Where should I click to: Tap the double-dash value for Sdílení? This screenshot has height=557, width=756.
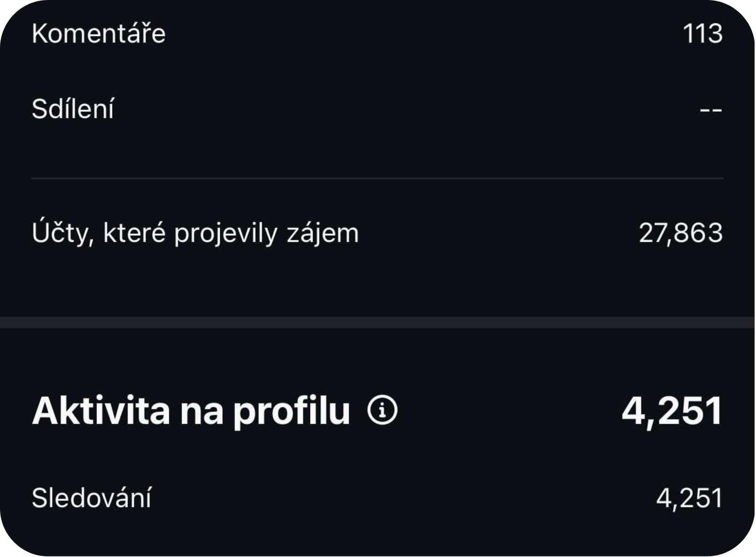[x=711, y=110]
